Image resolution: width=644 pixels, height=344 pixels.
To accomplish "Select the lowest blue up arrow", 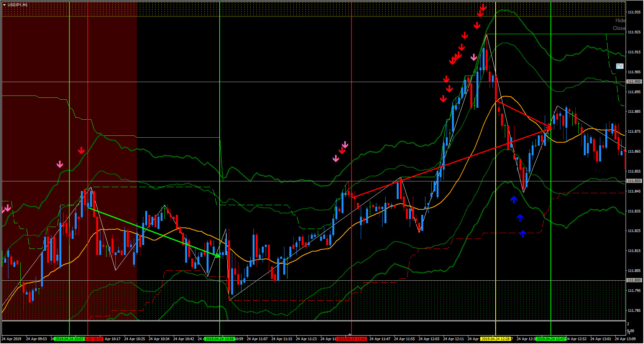I will point(523,234).
